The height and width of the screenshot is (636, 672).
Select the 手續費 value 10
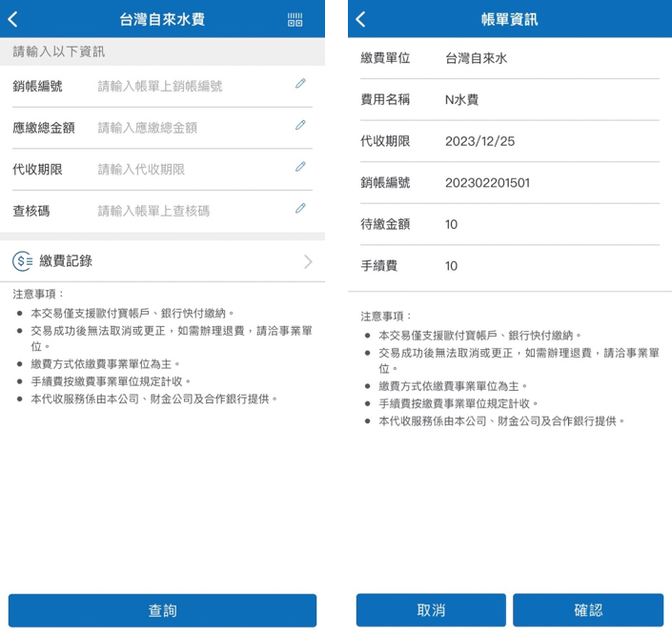pos(451,266)
